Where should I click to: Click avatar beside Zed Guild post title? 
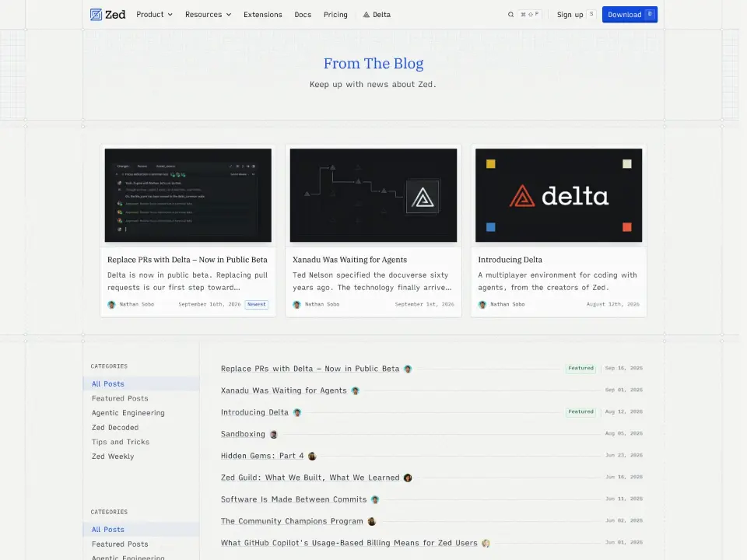[x=408, y=478]
